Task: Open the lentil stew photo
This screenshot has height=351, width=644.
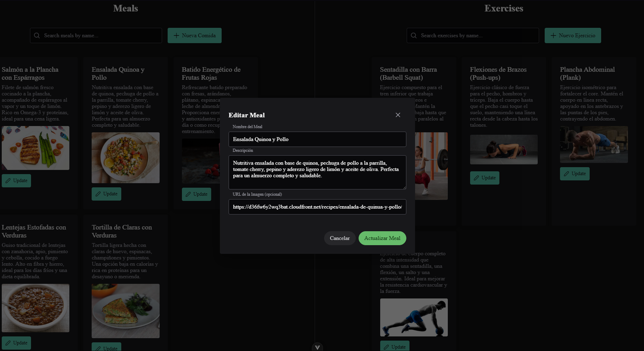Action: 35,308
